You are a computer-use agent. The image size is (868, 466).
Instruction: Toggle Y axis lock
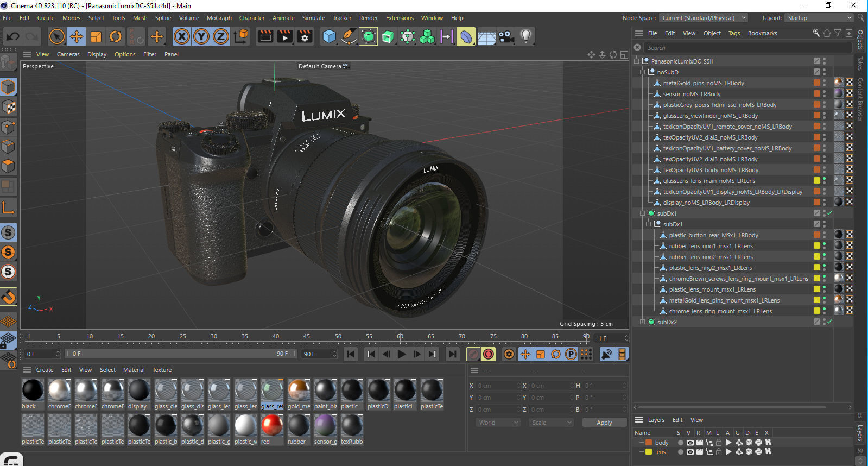pyautogui.click(x=201, y=36)
